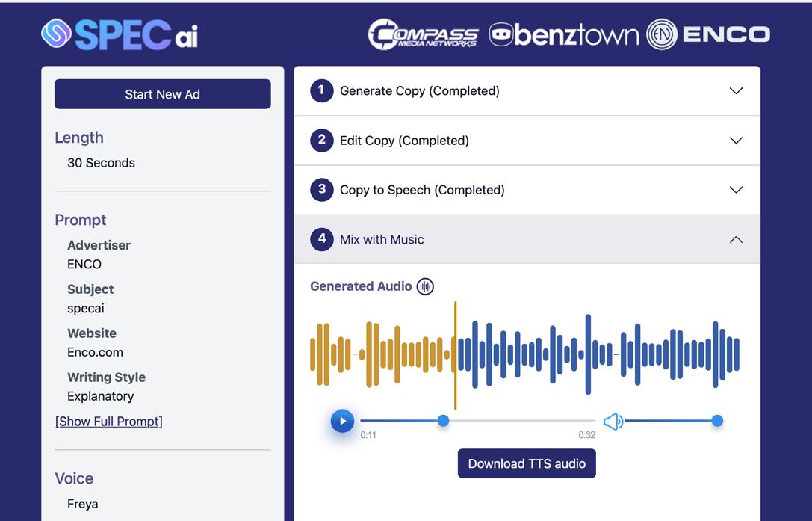
Task: Expand the Copy to Speech section chevron
Action: point(736,190)
